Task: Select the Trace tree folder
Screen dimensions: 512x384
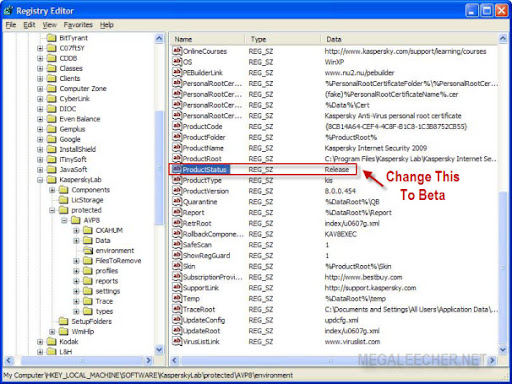Action: (x=104, y=301)
